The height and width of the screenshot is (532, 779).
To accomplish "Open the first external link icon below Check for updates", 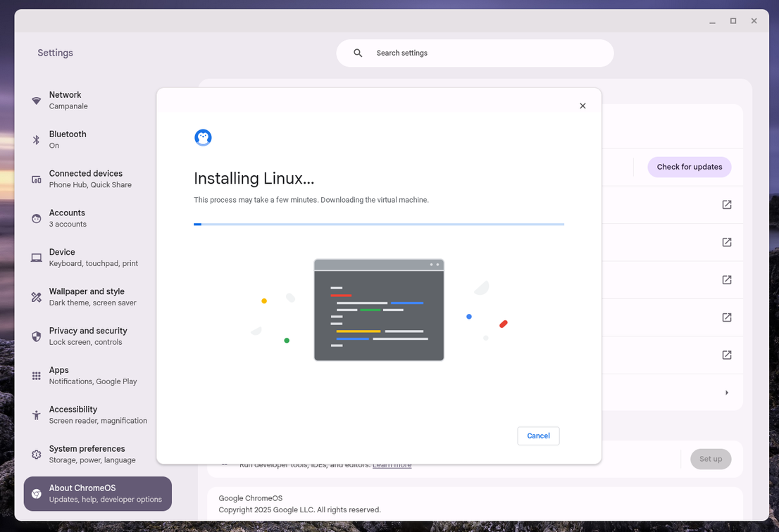I will click(x=727, y=205).
